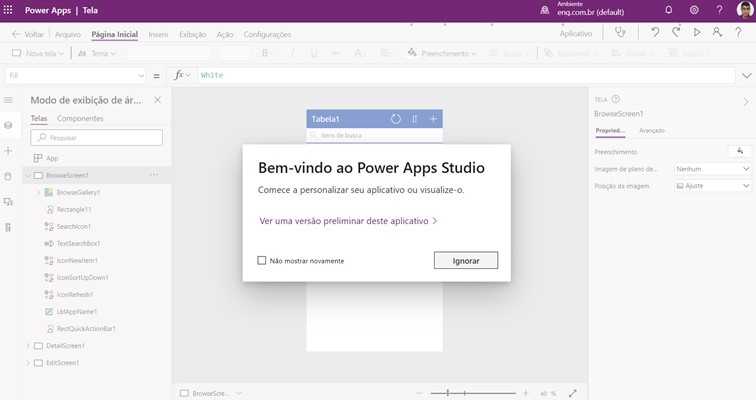Expand the DetailScreen1 node
This screenshot has height=400, width=756.
[x=28, y=346]
